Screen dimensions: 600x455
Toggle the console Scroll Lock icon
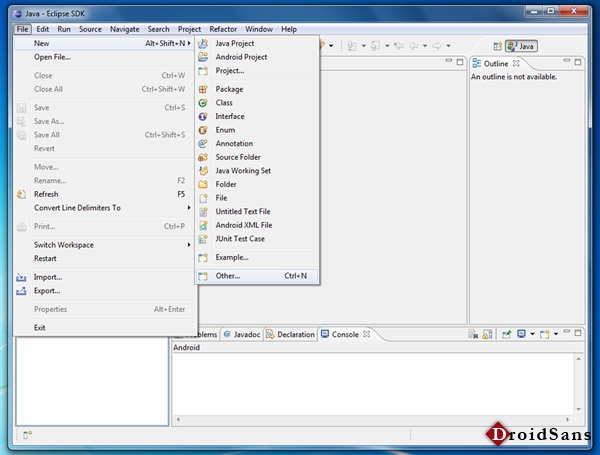(x=488, y=334)
